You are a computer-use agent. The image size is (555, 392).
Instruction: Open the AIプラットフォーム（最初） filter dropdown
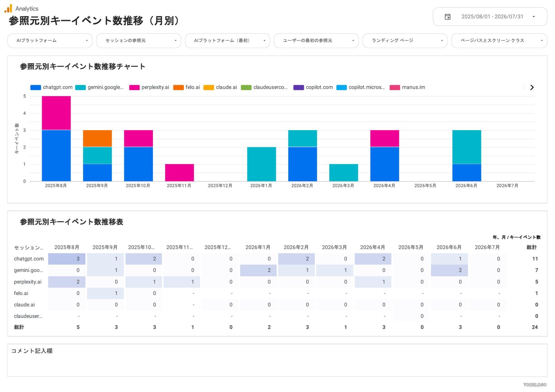(x=227, y=41)
